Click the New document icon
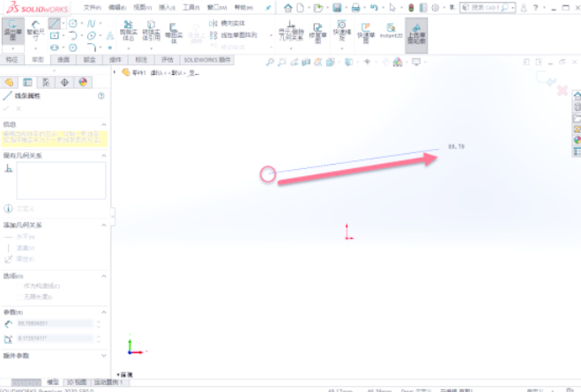Image resolution: width=581 pixels, height=392 pixels. [300, 7]
